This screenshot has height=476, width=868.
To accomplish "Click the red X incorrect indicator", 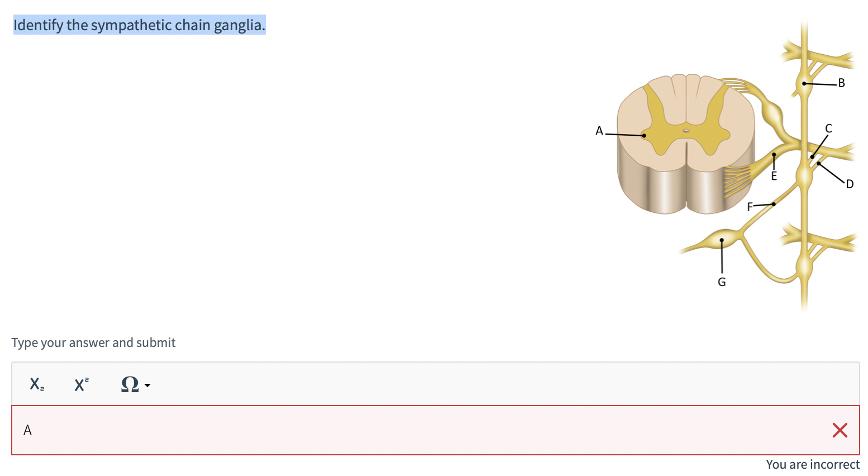I will 840,430.
